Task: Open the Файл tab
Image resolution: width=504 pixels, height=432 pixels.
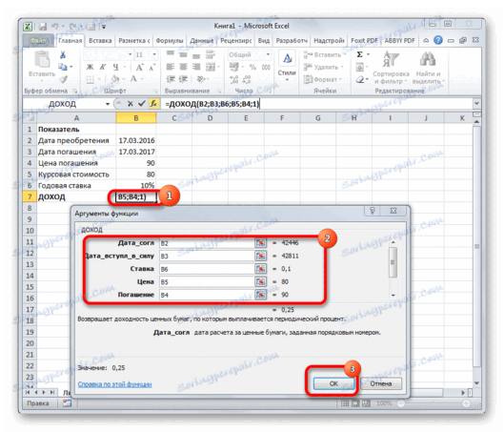Action: point(38,41)
